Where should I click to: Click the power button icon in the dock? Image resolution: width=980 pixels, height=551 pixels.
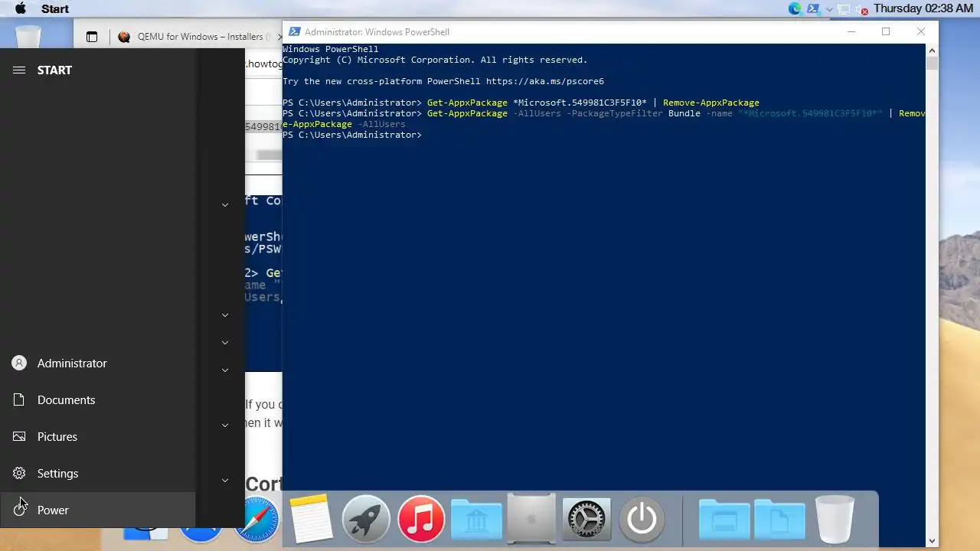pyautogui.click(x=642, y=520)
